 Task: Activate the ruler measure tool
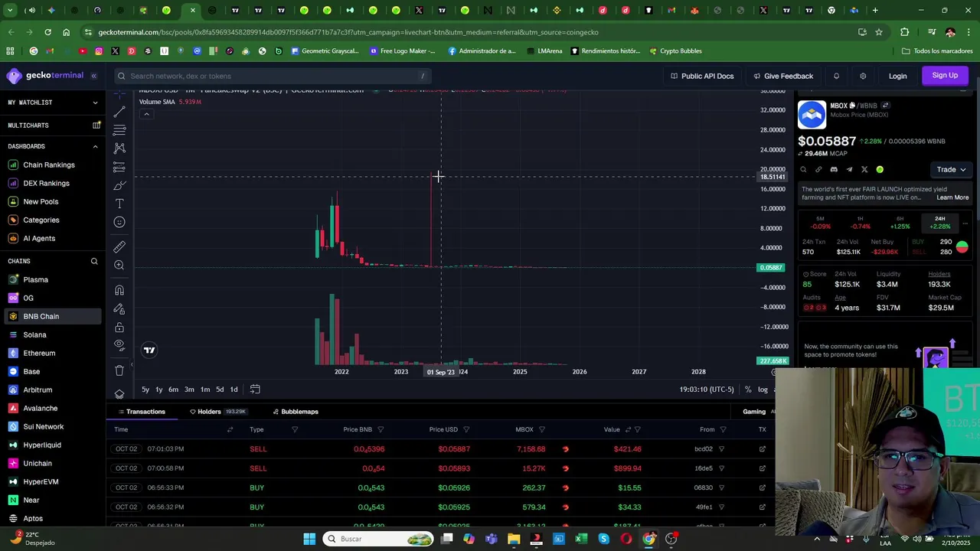point(119,246)
